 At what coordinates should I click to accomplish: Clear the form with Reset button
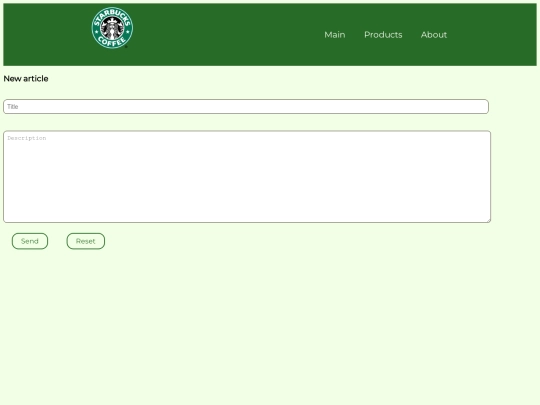(86, 241)
